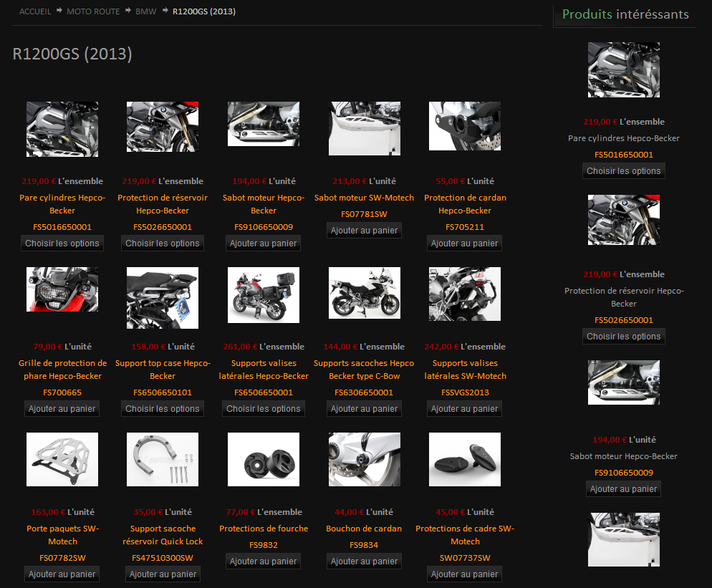Open Support sacoche réservoir Quick Lock title
Screen dimensions: 712x588
coord(163,535)
